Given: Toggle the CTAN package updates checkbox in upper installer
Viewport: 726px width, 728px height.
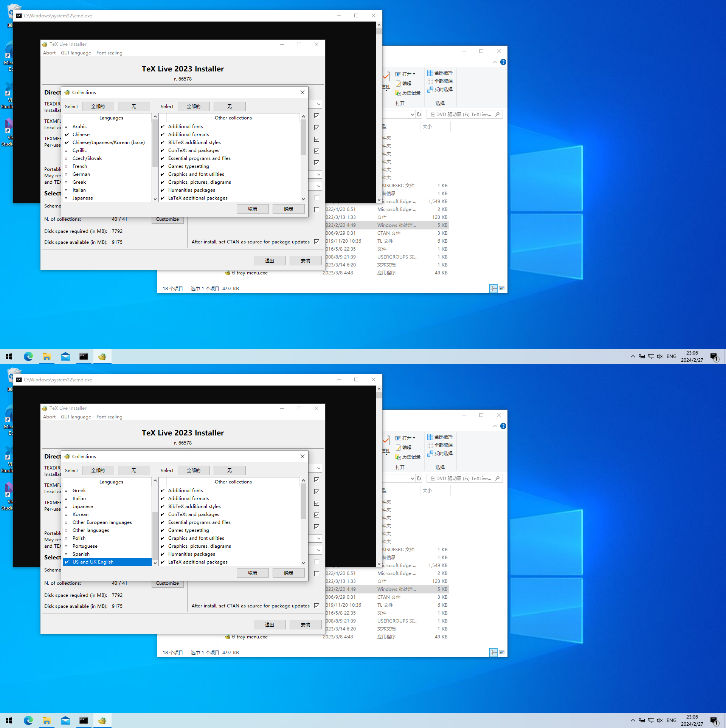Looking at the screenshot, I should coord(317,242).
